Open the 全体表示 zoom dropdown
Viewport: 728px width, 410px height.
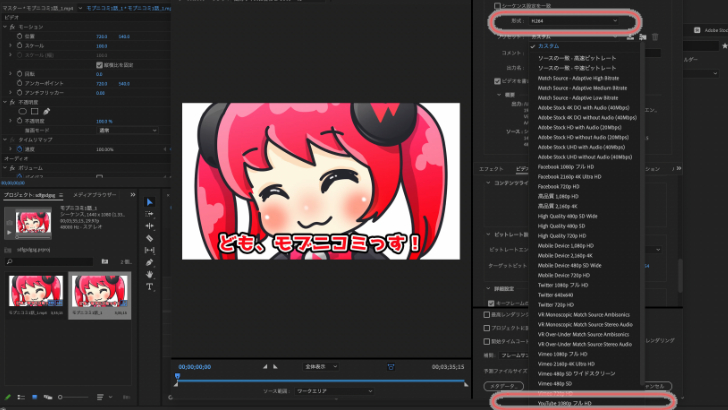pyautogui.click(x=321, y=367)
